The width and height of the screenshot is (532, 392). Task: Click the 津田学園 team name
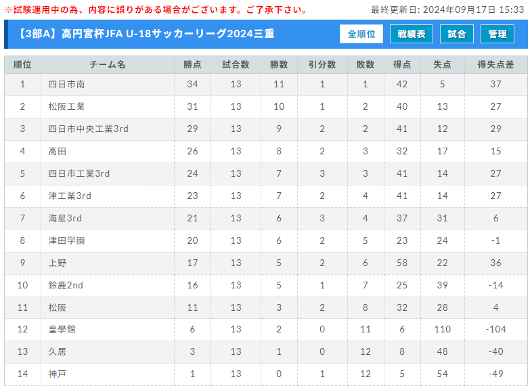66,240
